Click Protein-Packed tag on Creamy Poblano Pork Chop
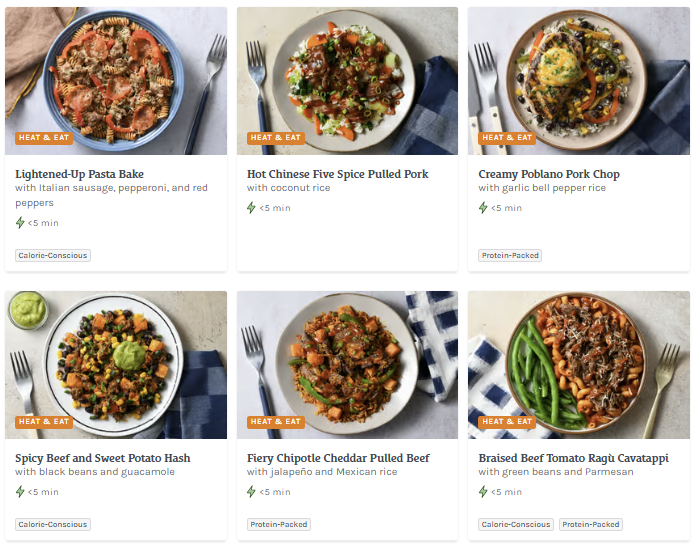This screenshot has height=548, width=694. (510, 255)
